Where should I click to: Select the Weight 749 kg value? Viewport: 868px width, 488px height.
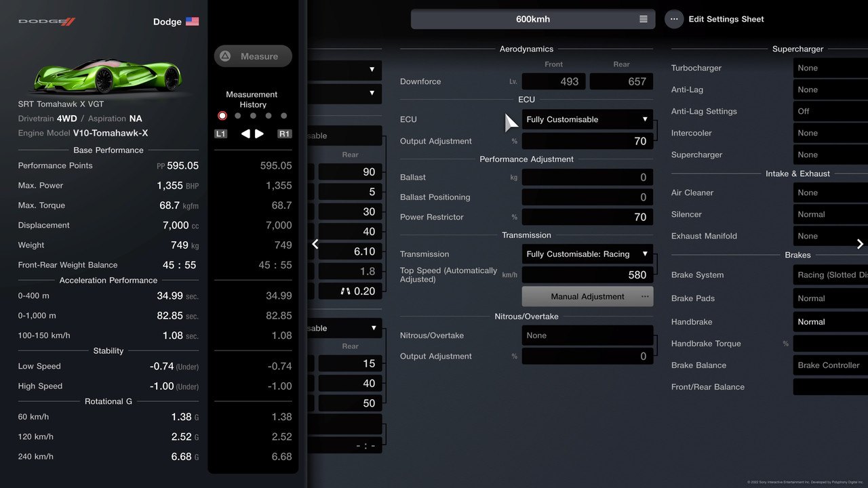tap(184, 245)
